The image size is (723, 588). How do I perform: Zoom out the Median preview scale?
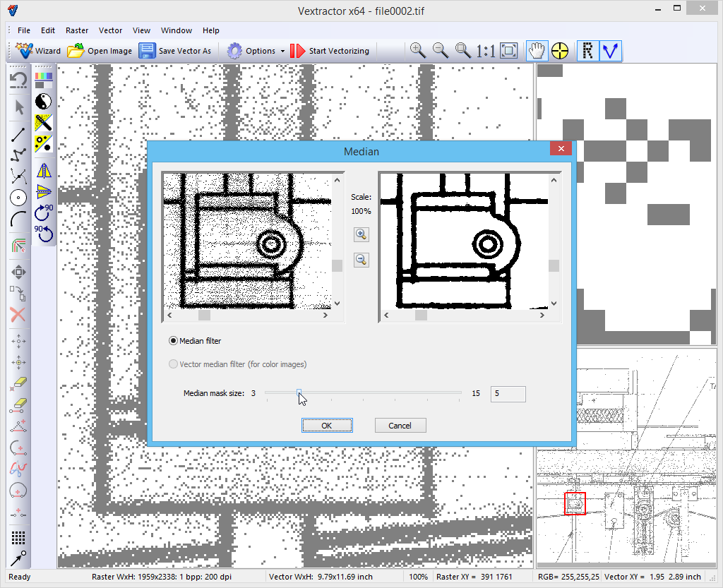click(x=361, y=260)
